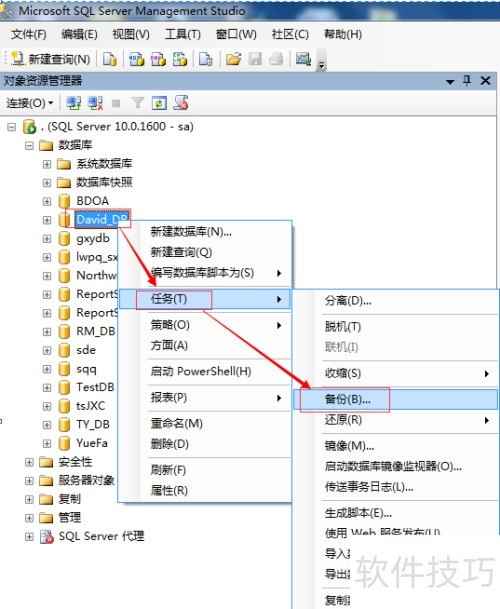Open the 工具(T) menu

pyautogui.click(x=183, y=35)
